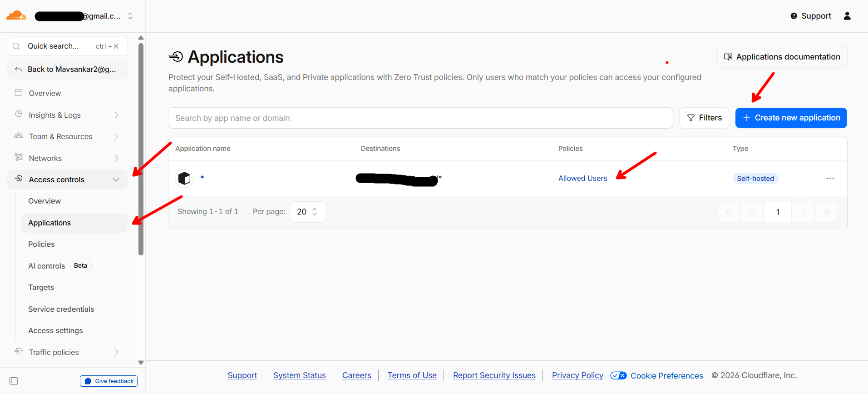
Task: Open Access settings page
Action: (55, 331)
